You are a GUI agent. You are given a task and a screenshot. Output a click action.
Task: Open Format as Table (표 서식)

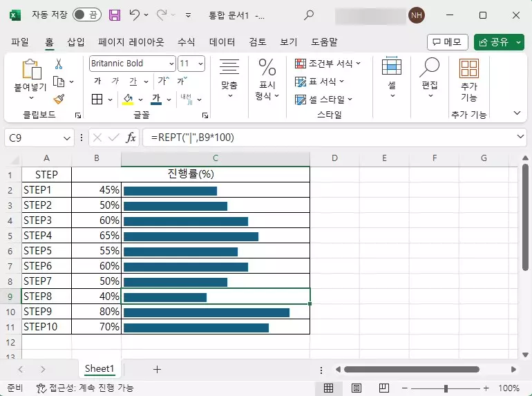pyautogui.click(x=319, y=82)
